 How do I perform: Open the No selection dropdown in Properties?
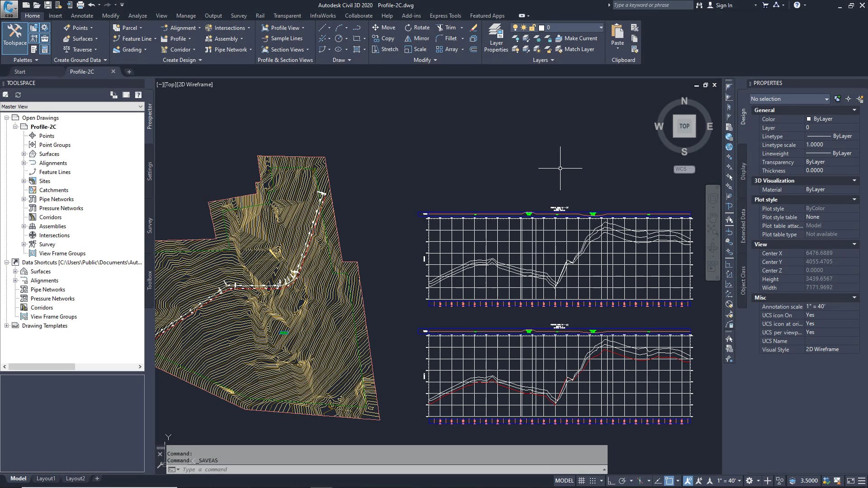click(x=789, y=99)
